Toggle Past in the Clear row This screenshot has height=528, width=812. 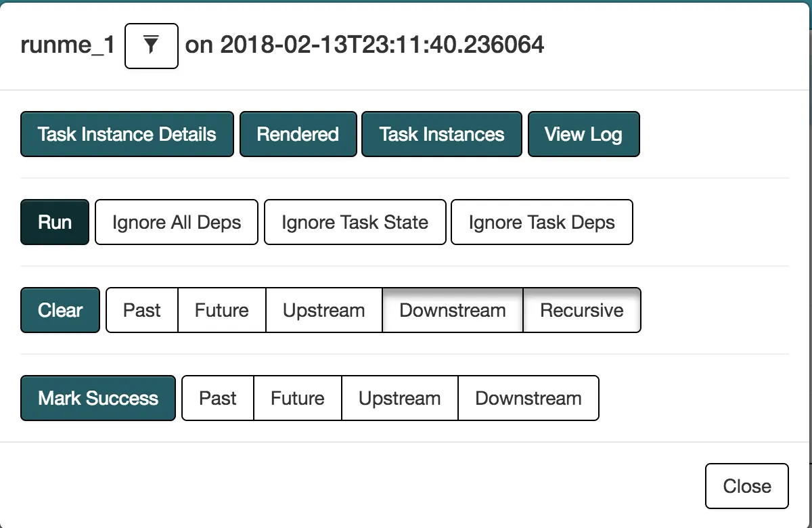142,310
